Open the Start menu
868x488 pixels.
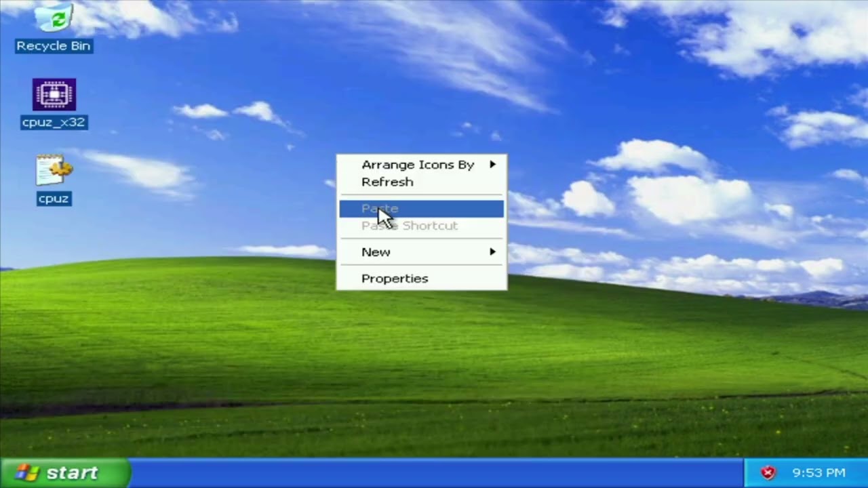click(x=64, y=473)
